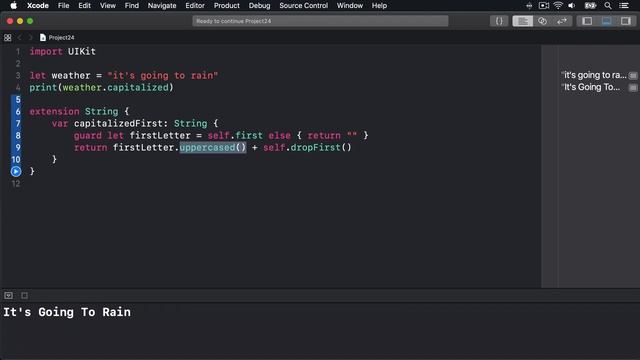Toggle the Navigator panel
The height and width of the screenshot is (360, 640).
coord(587,21)
